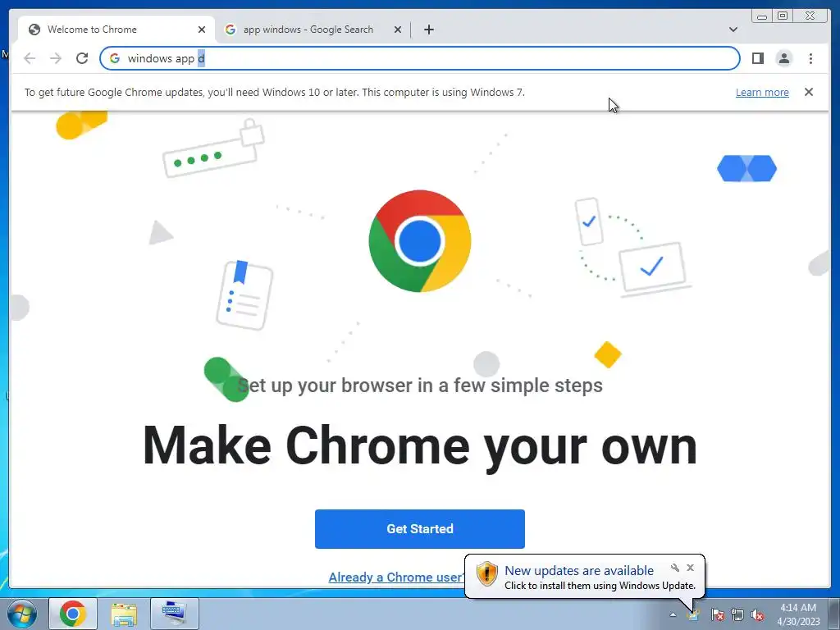
Task: Click the muted volume tray icon
Action: [x=757, y=614]
